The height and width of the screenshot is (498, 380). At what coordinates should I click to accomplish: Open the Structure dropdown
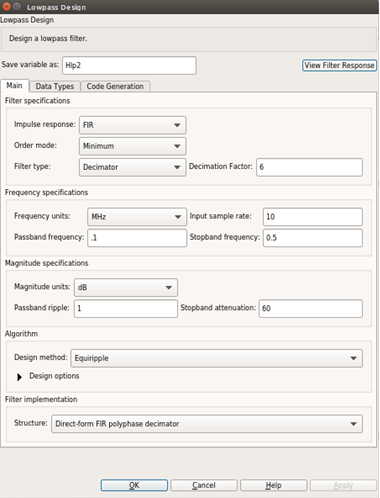207,424
